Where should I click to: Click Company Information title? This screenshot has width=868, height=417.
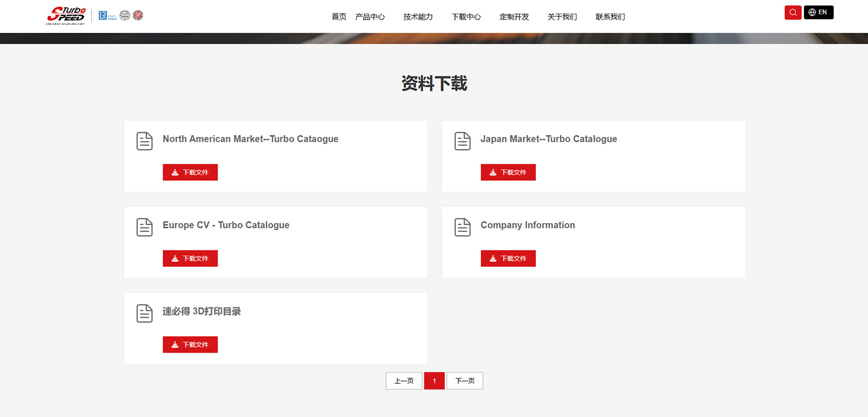527,225
